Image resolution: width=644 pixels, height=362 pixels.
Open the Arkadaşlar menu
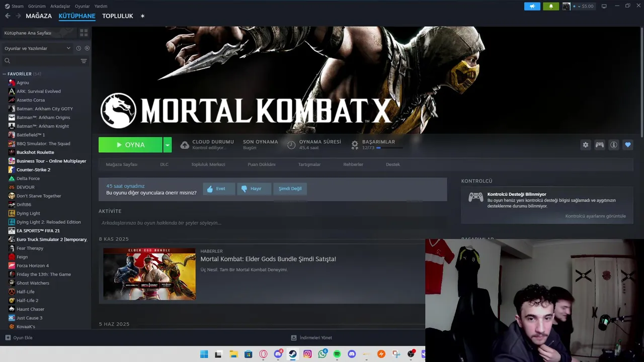click(60, 6)
